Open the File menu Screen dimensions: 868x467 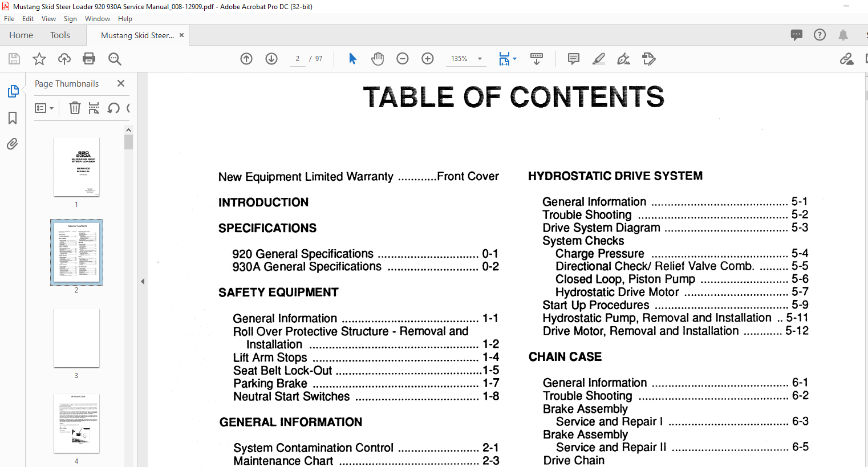(9, 19)
